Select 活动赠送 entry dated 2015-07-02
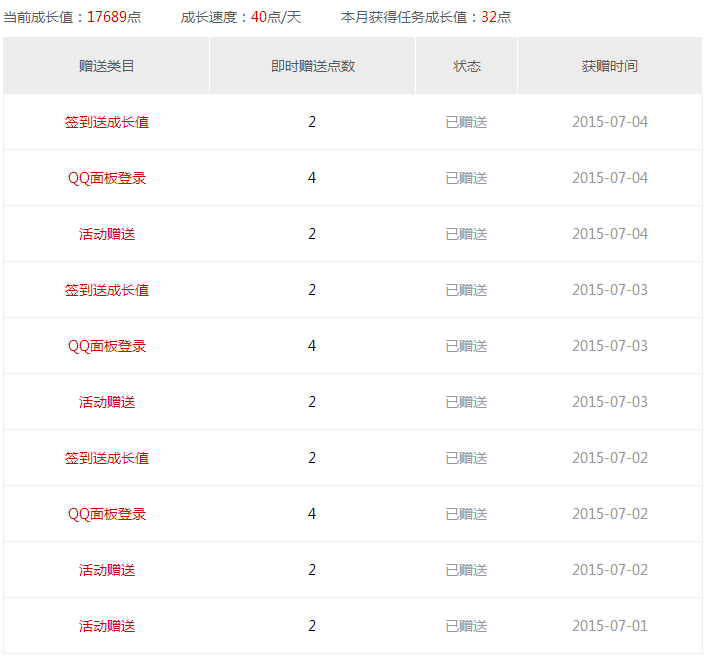The width and height of the screenshot is (719, 667). [x=107, y=570]
